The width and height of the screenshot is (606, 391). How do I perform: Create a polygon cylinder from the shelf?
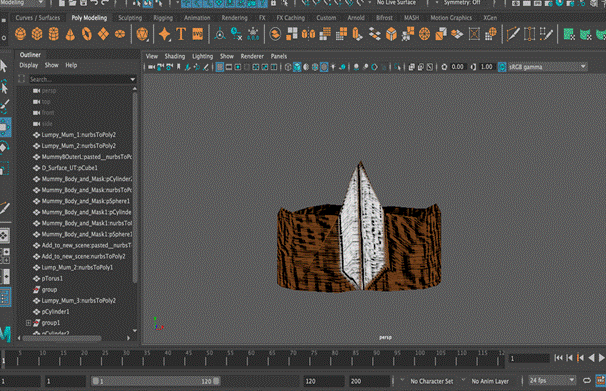tap(53, 34)
